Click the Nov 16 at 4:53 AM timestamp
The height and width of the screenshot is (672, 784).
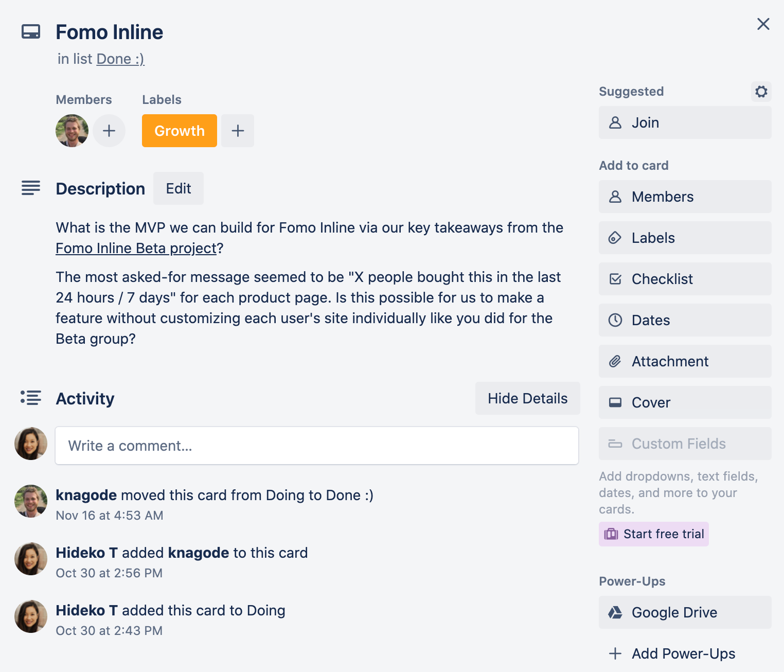pyautogui.click(x=109, y=516)
